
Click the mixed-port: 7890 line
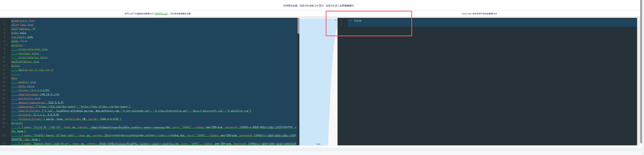coord(23,21)
